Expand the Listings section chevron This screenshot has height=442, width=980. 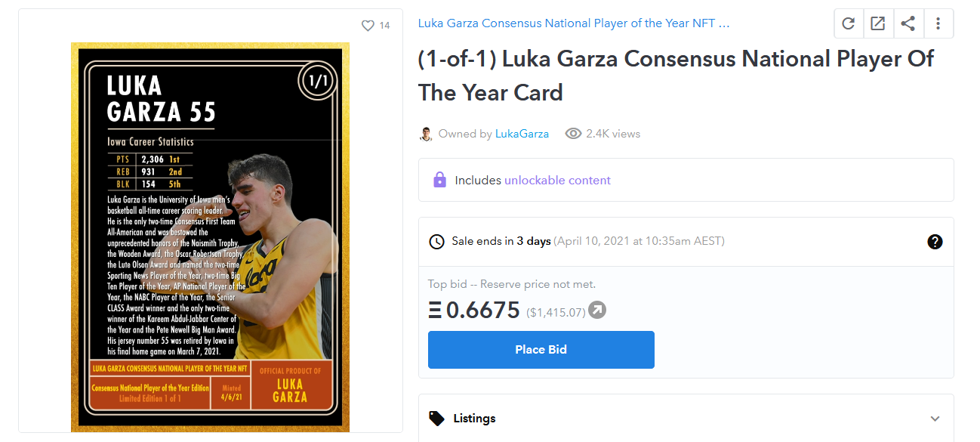coord(935,419)
